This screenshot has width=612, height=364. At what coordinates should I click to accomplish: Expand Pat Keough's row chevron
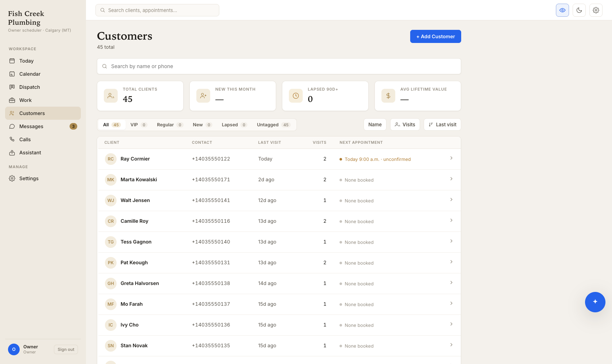coord(451,262)
